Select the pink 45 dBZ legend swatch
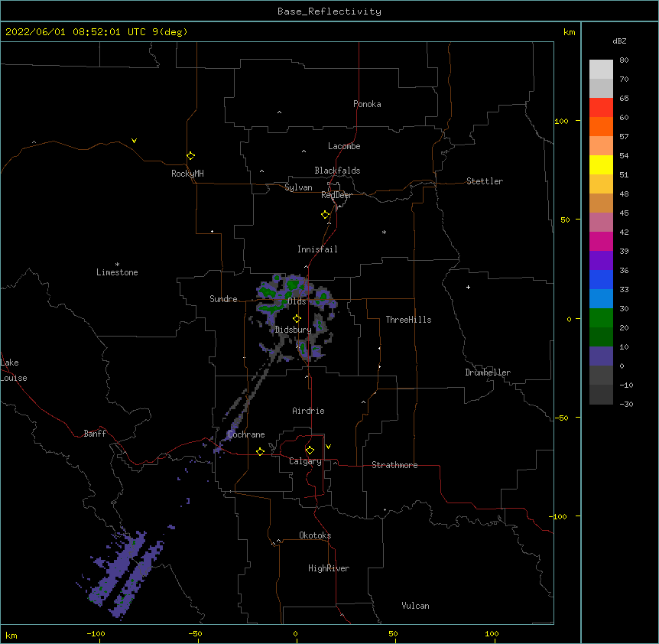 click(601, 223)
